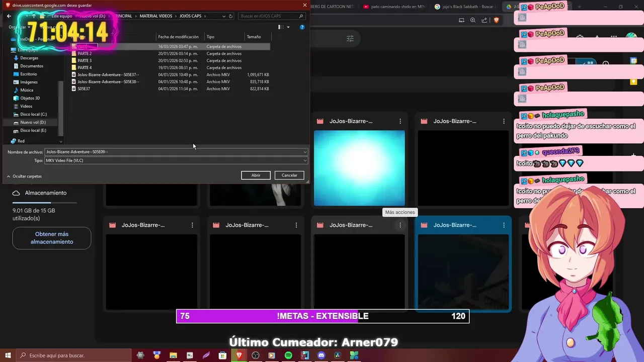Click the browser zoom magnifier icon
644x362 pixels.
pyautogui.click(x=473, y=20)
